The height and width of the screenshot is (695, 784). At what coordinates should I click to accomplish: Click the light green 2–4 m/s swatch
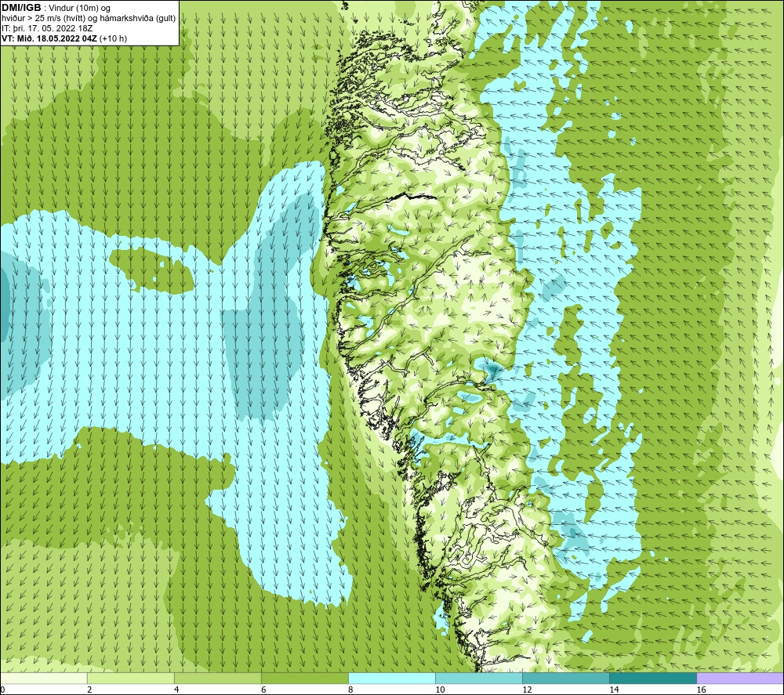(x=130, y=678)
